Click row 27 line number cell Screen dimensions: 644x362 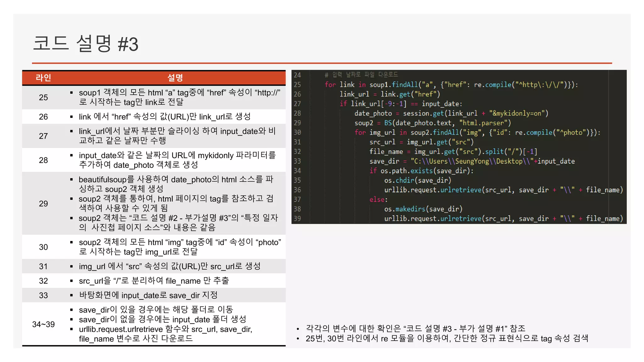[43, 136]
